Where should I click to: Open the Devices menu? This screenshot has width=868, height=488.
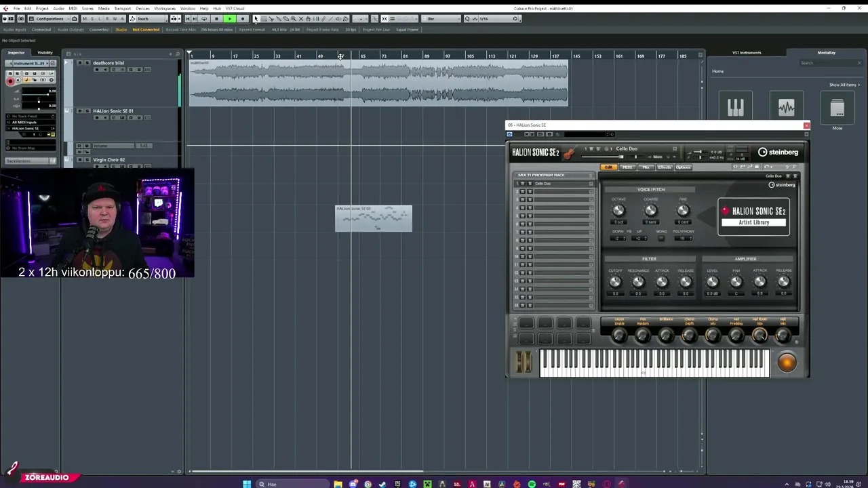click(x=142, y=8)
